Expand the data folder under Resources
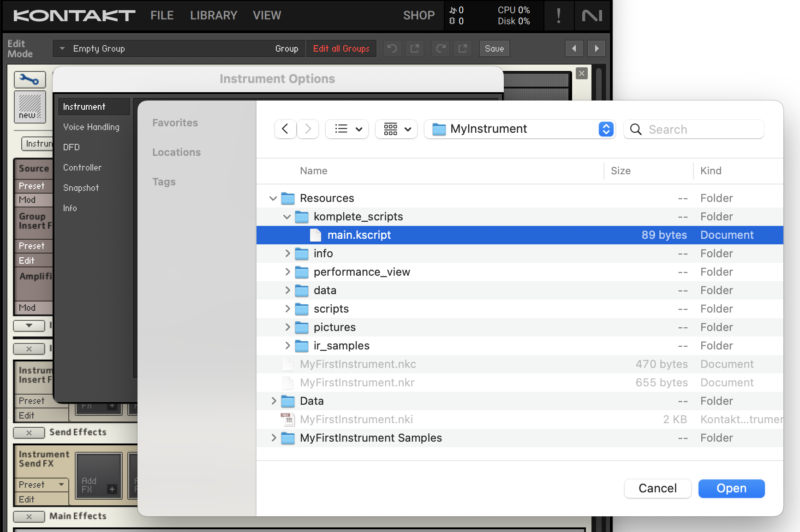800x532 pixels. pos(287,290)
